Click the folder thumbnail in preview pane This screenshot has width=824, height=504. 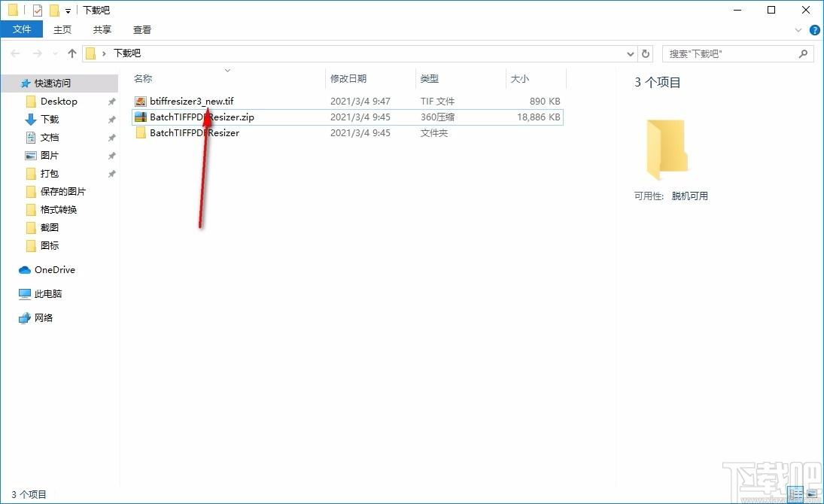coord(667,149)
